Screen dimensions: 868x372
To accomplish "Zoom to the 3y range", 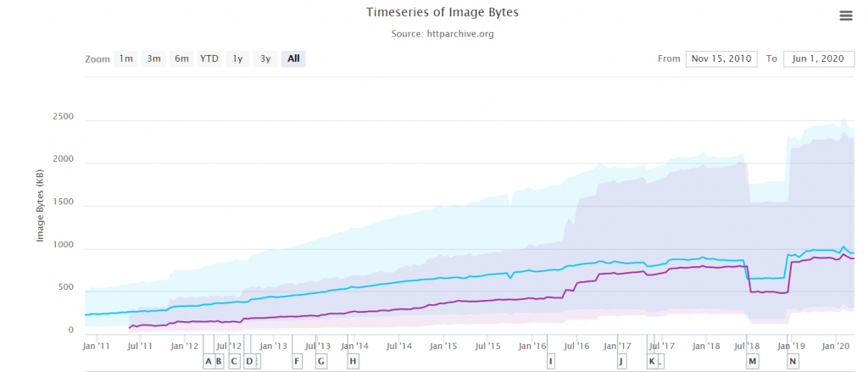I will coord(265,58).
